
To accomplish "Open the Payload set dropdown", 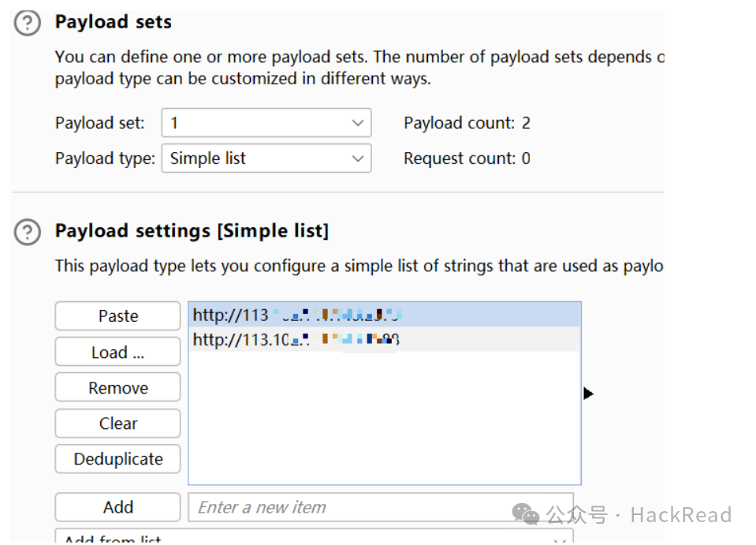I will (266, 123).
